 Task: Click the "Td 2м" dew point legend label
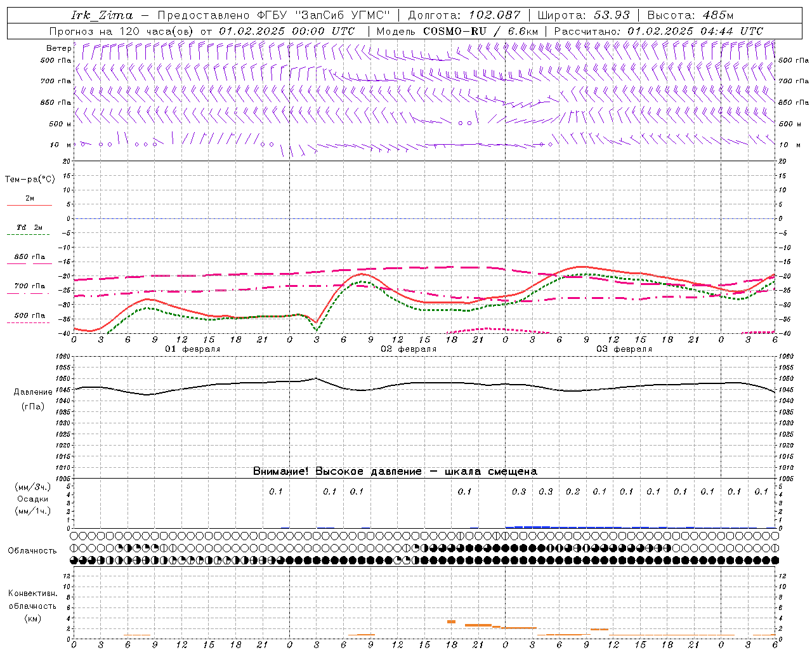[30, 227]
